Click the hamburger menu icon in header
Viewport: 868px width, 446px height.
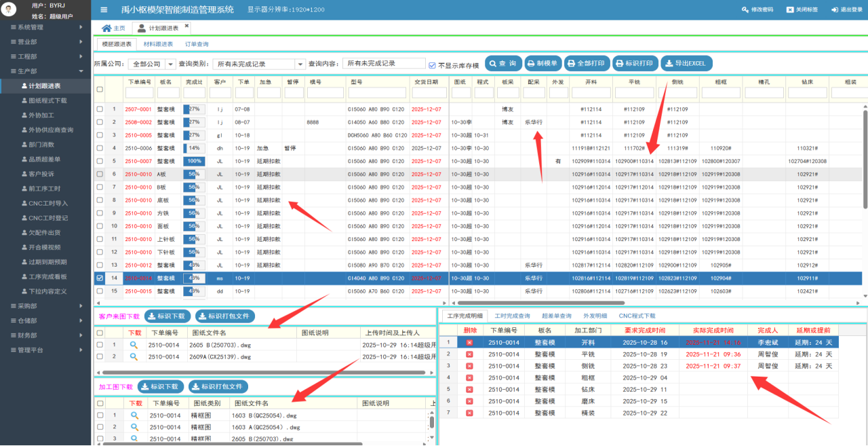(104, 10)
